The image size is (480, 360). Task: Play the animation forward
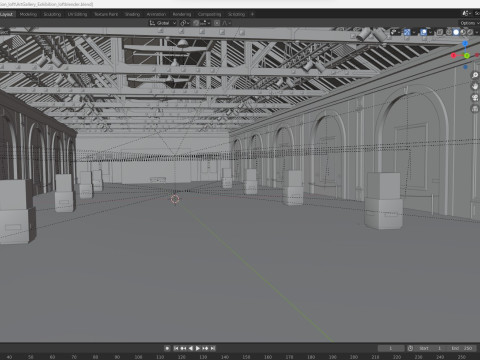(198, 348)
